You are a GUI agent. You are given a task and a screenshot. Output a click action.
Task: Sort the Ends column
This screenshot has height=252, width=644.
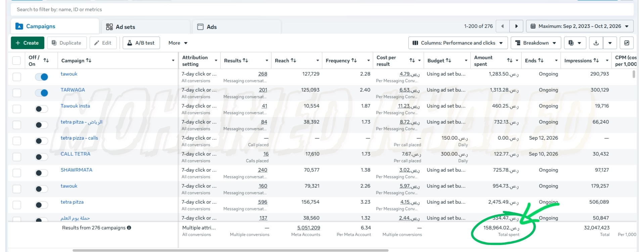tap(541, 60)
